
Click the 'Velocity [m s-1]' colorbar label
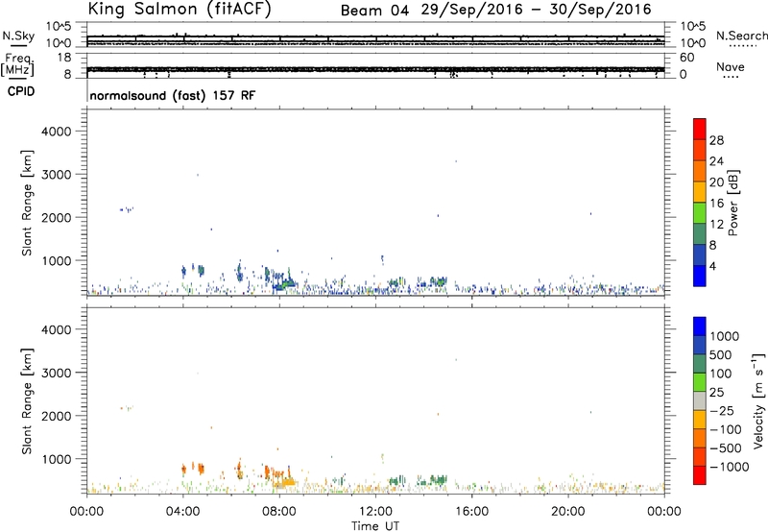(758, 399)
